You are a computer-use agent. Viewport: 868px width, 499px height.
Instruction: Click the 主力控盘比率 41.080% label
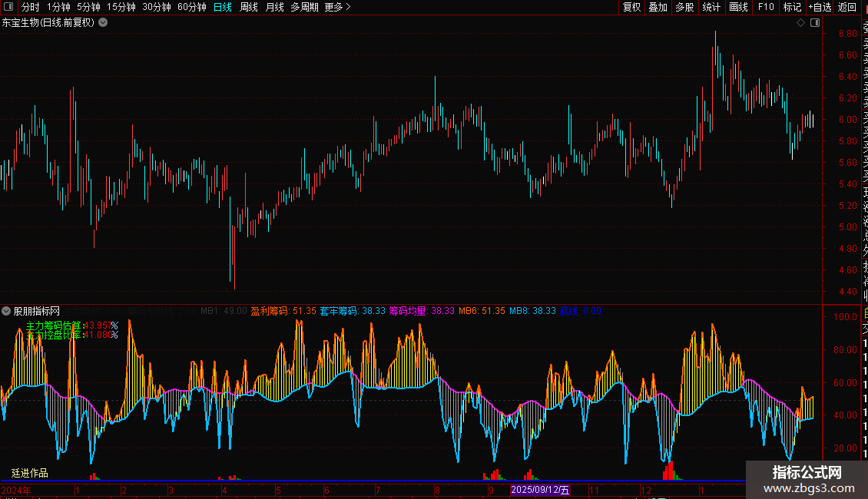[x=72, y=335]
